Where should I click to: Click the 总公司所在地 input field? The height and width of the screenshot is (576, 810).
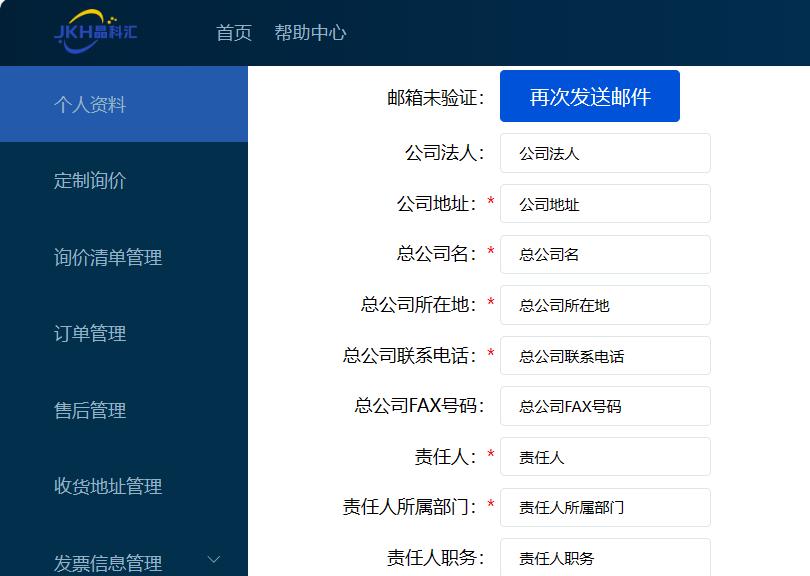605,305
